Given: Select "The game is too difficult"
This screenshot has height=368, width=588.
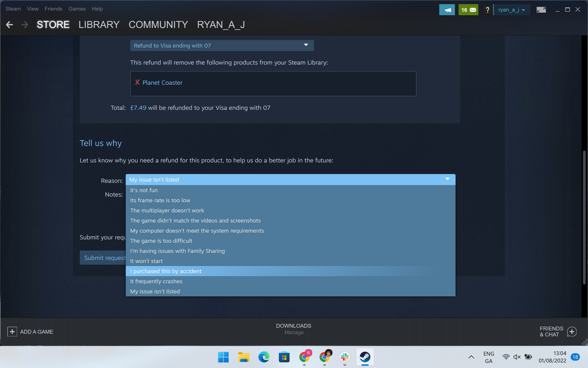Looking at the screenshot, I should coord(290,241).
